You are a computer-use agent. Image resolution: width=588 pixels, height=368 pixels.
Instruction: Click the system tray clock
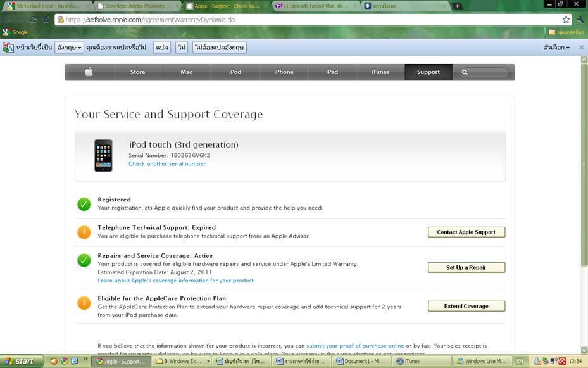coord(575,361)
